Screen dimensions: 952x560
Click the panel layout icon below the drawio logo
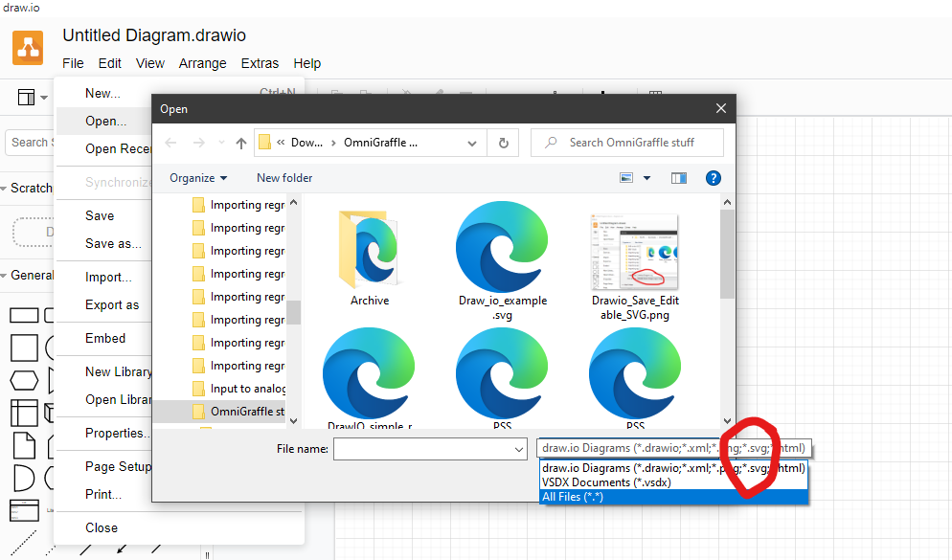click(x=24, y=97)
